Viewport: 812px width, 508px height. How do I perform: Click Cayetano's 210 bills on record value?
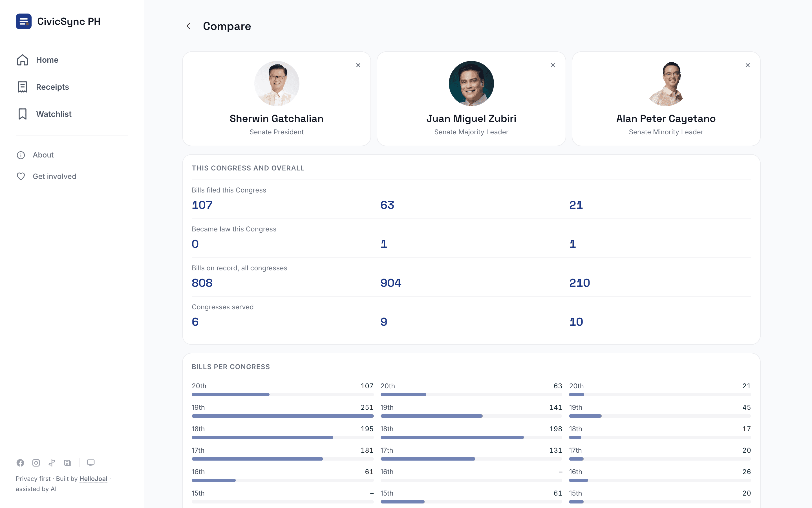(x=579, y=283)
